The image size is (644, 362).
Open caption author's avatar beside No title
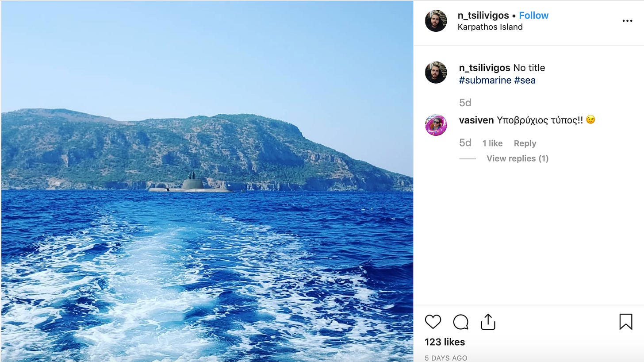436,73
